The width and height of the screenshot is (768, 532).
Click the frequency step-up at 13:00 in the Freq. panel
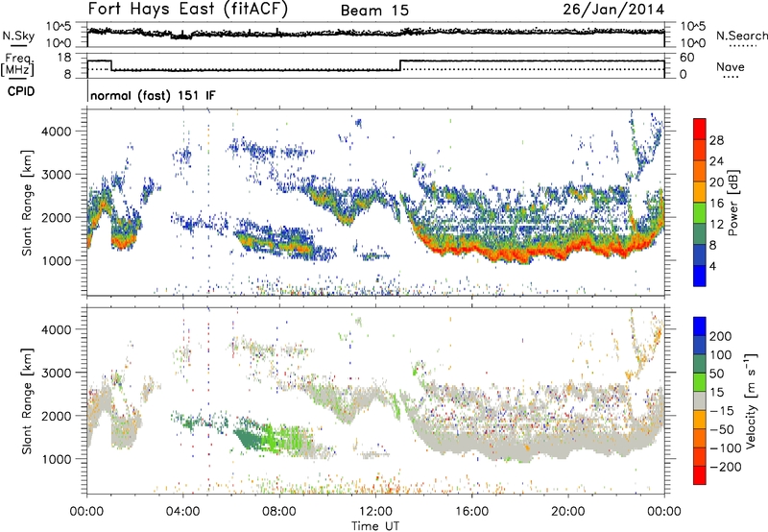coord(400,65)
